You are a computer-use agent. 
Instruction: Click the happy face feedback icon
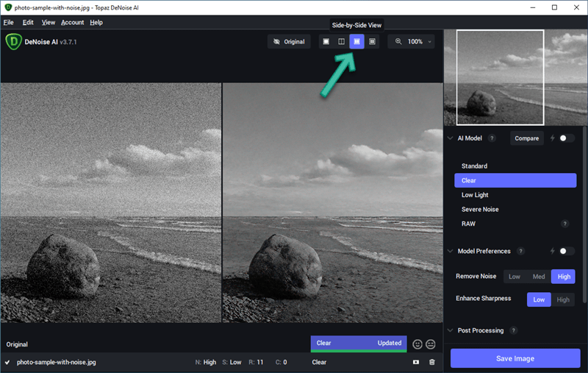417,344
